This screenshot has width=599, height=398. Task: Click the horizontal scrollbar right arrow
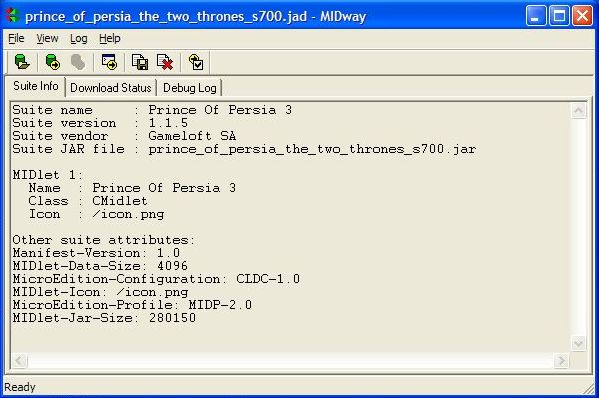click(561, 360)
